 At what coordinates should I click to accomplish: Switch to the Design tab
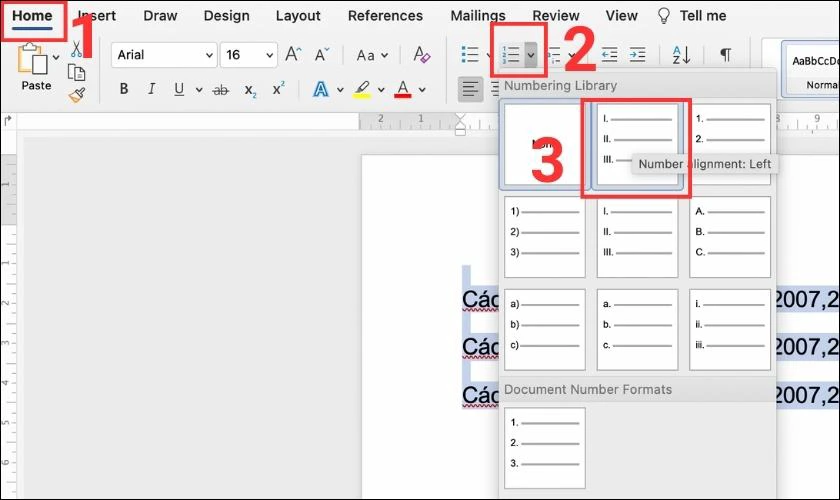click(x=226, y=16)
